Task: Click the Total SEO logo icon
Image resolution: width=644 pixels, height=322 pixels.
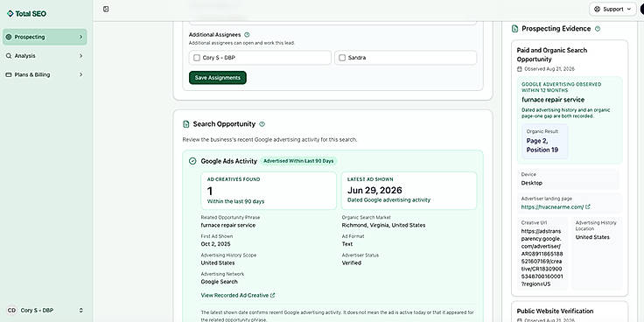Action: (10, 13)
